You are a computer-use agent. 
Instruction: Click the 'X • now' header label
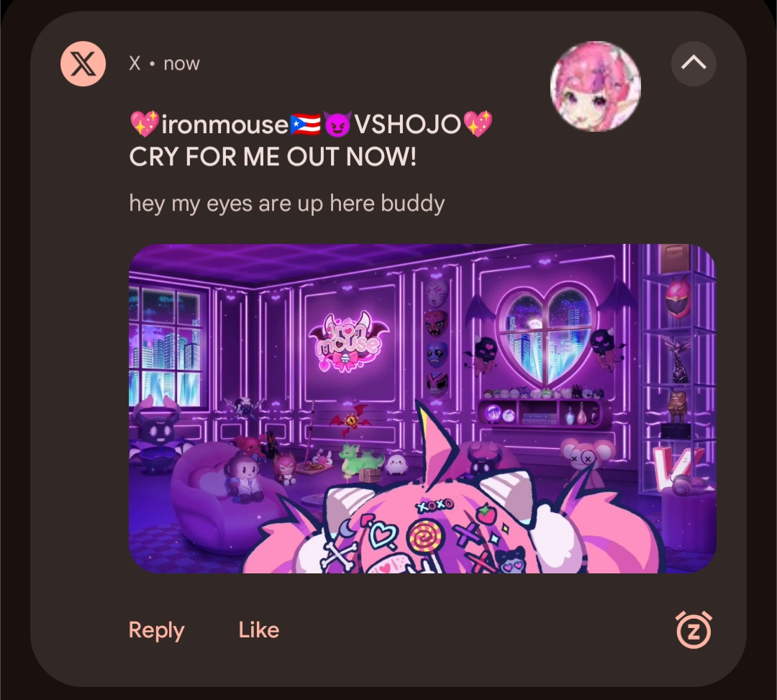pos(164,63)
